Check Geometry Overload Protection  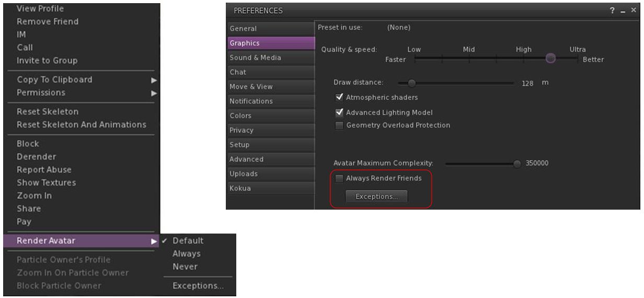tap(340, 125)
